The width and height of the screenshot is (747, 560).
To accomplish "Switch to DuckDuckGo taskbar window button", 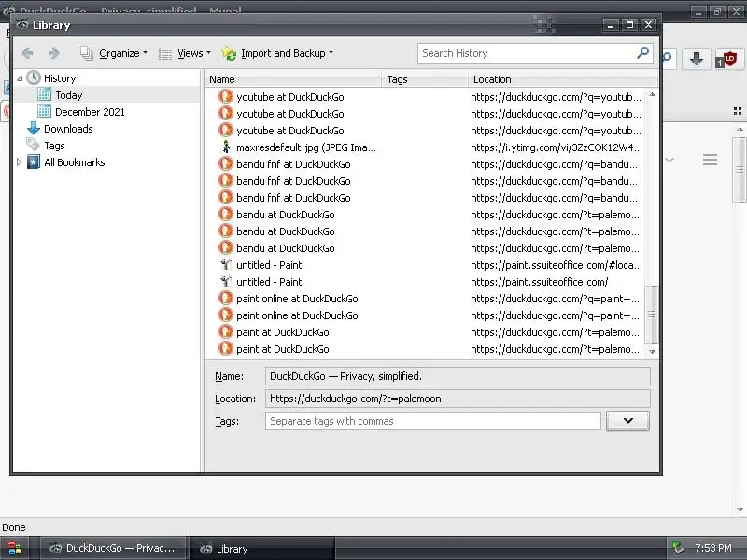I will tap(112, 548).
